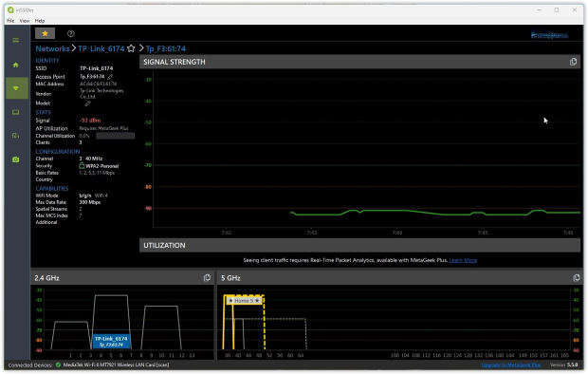
Task: Click the 5 GHz panel title
Action: tap(230, 278)
